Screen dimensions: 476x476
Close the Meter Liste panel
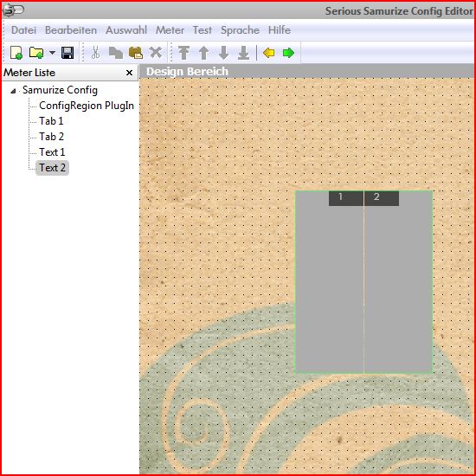(x=129, y=73)
